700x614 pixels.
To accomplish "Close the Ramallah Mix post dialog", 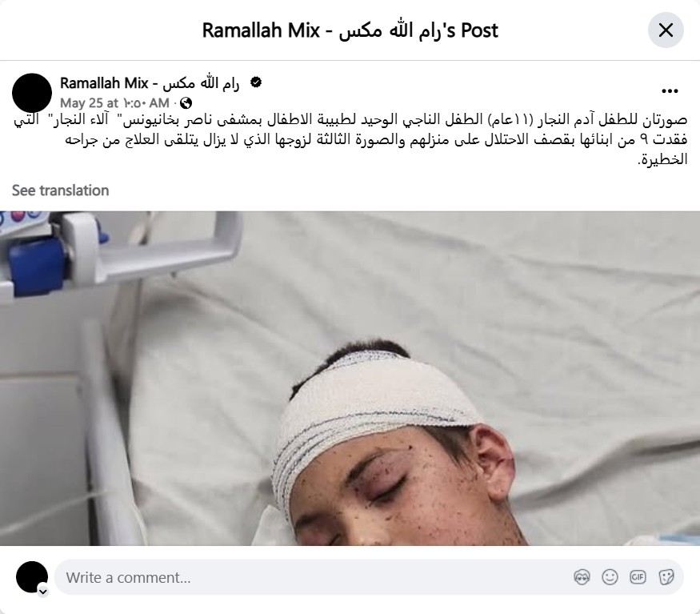I will click(666, 30).
